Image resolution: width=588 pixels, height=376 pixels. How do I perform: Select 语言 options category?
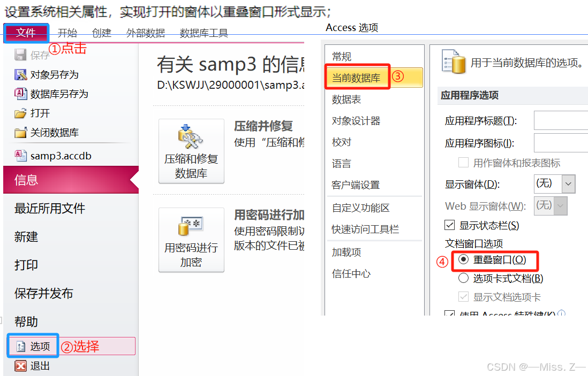(x=341, y=163)
